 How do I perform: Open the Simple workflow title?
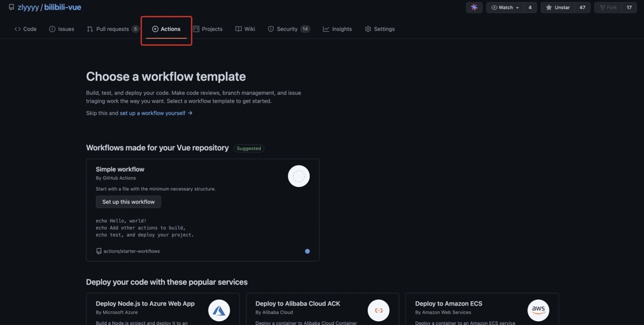point(120,169)
